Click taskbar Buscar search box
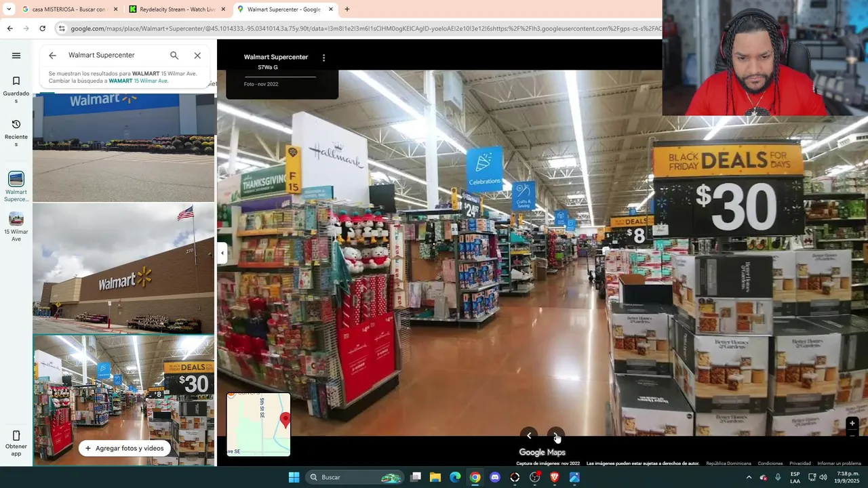 coord(355,477)
